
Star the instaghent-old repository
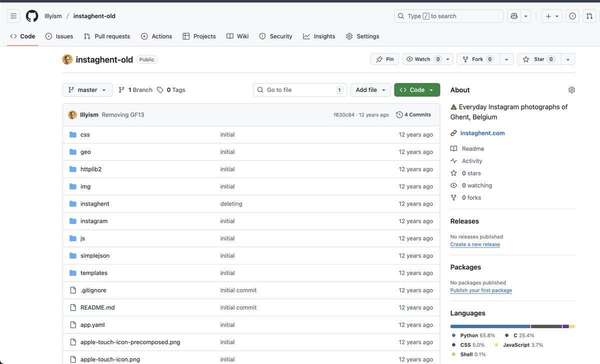tap(538, 59)
